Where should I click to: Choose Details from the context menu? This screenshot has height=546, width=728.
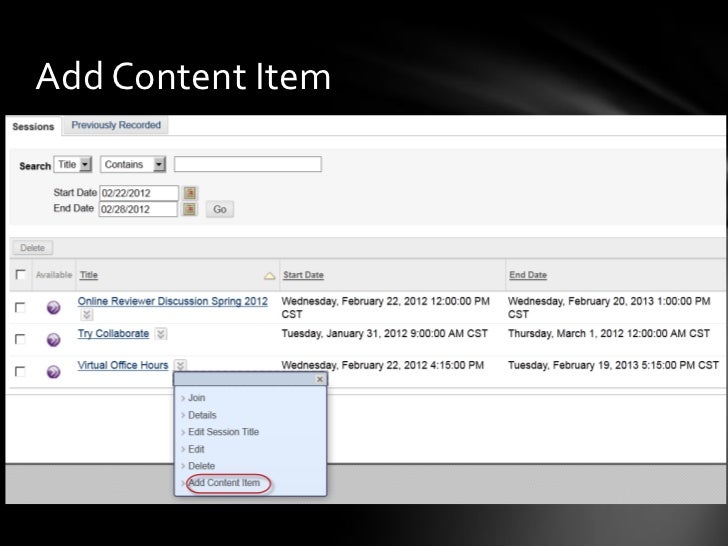click(202, 415)
